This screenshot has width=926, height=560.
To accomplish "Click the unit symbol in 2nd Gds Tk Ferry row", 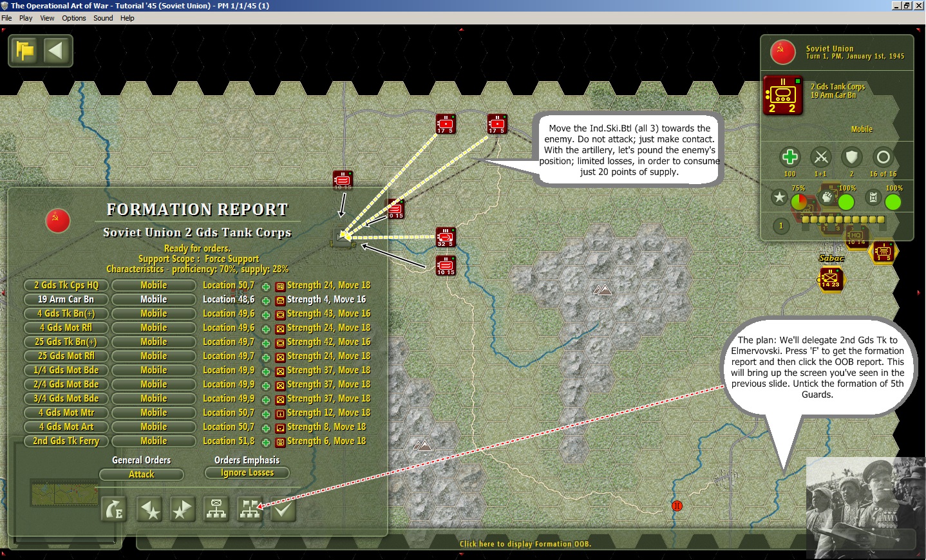I will coord(280,442).
